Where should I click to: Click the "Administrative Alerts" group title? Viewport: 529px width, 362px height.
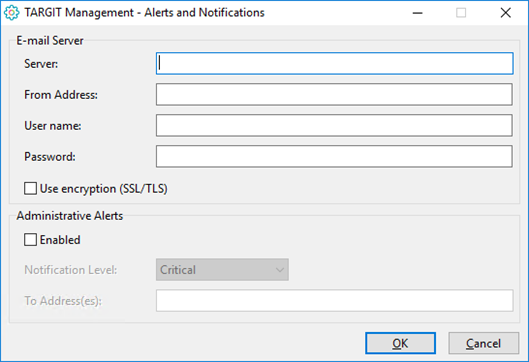click(70, 216)
